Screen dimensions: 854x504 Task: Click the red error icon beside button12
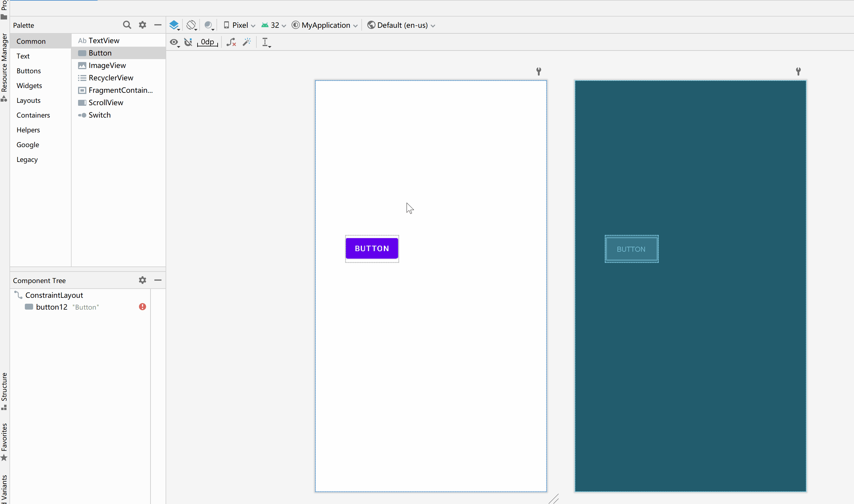[143, 307]
